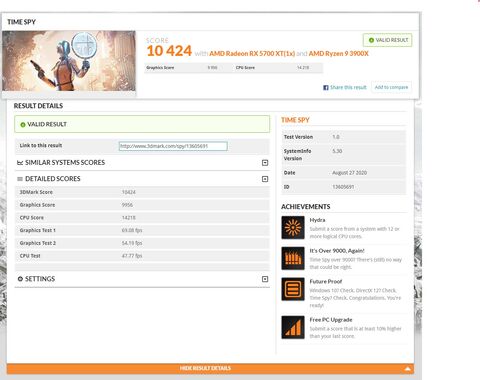
Task: Click the green check icon in the Result Details banner
Action: [x=23, y=125]
